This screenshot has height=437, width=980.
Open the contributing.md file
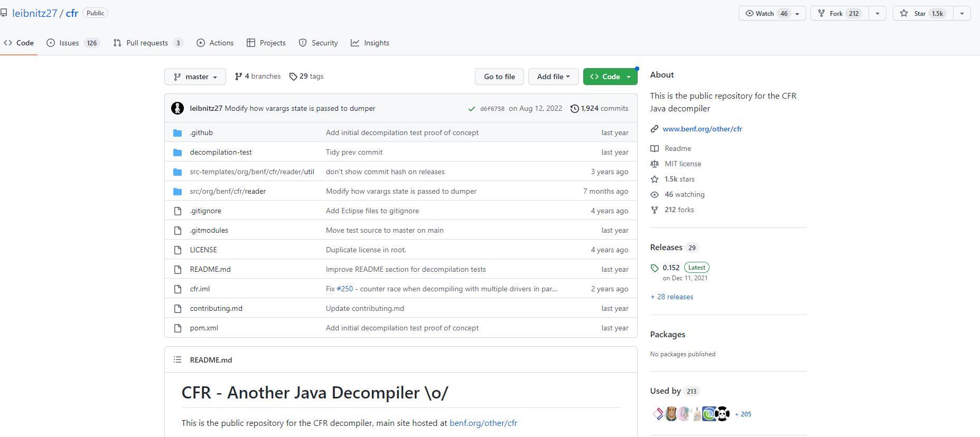pyautogui.click(x=216, y=308)
